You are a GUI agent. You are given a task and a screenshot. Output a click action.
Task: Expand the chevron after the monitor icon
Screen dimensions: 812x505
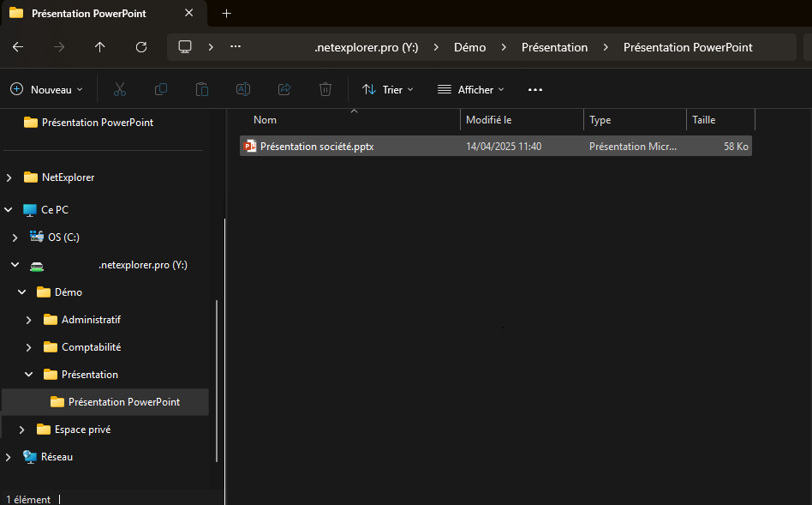pos(210,47)
